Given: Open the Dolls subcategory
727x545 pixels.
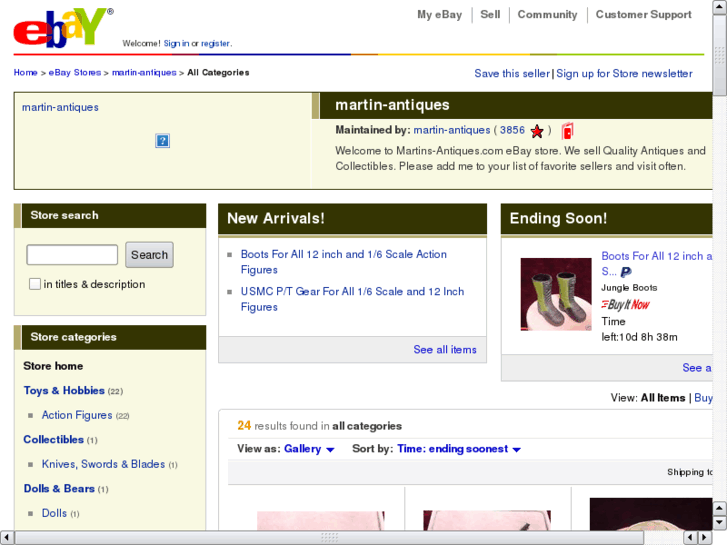Looking at the screenshot, I should pyautogui.click(x=54, y=513).
